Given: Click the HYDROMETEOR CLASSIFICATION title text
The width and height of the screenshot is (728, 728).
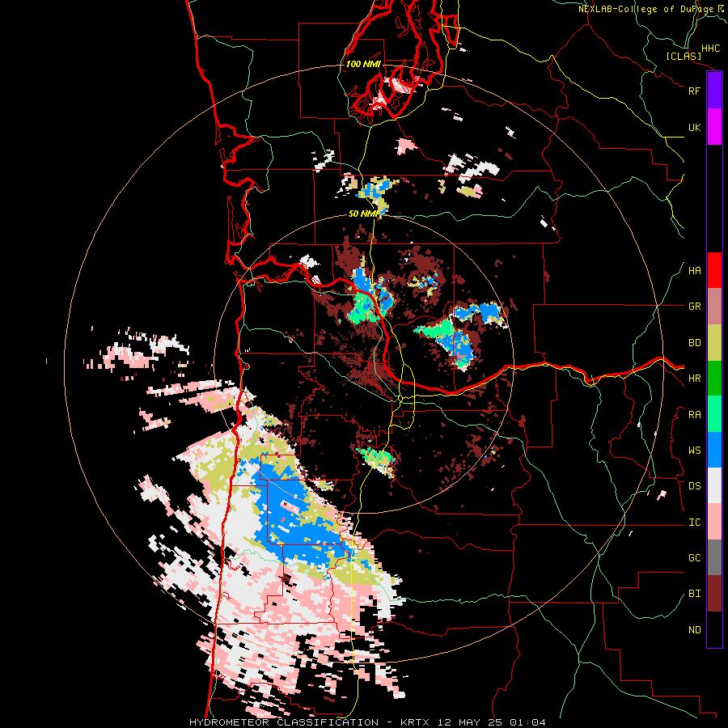Looking at the screenshot, I should pyautogui.click(x=284, y=722).
